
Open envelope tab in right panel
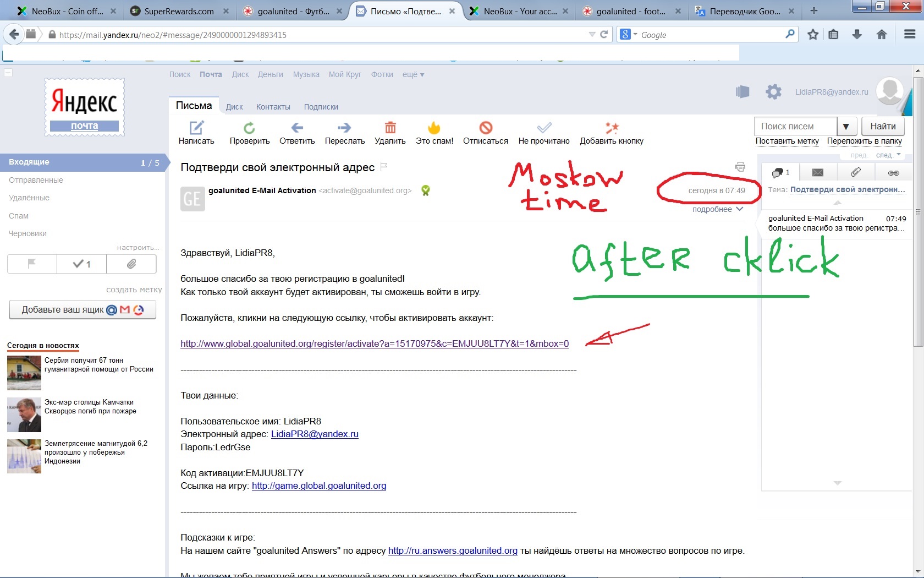pos(818,173)
